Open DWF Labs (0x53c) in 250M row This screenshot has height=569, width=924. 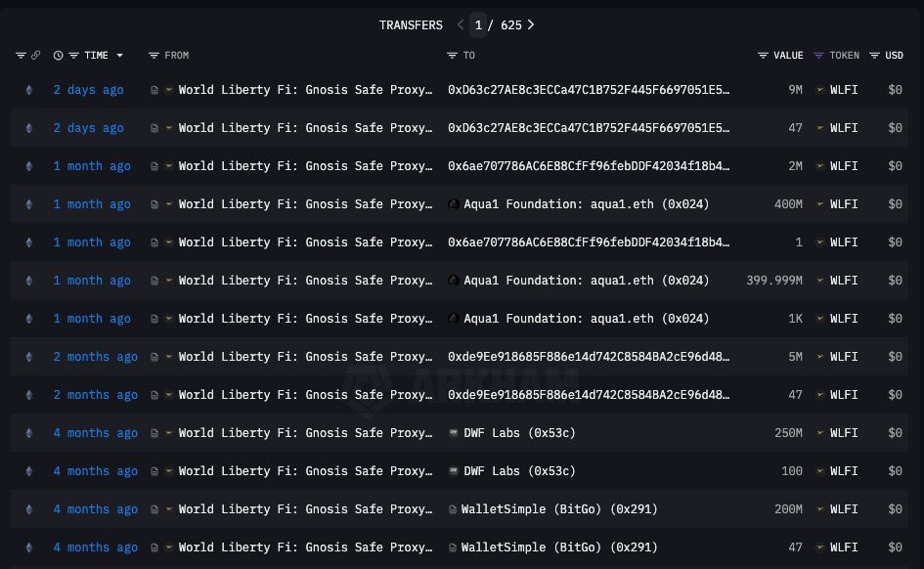point(520,433)
